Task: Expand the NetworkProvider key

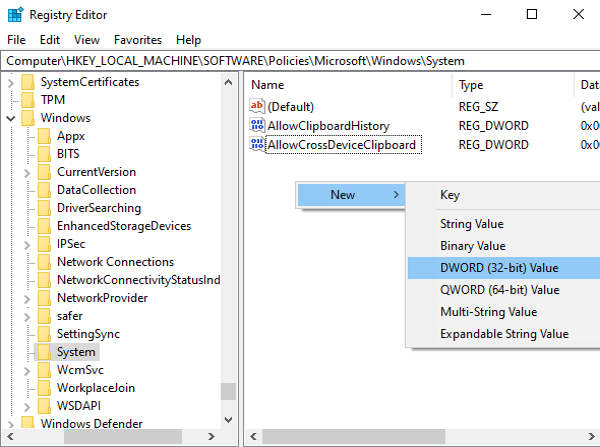Action: pos(27,299)
